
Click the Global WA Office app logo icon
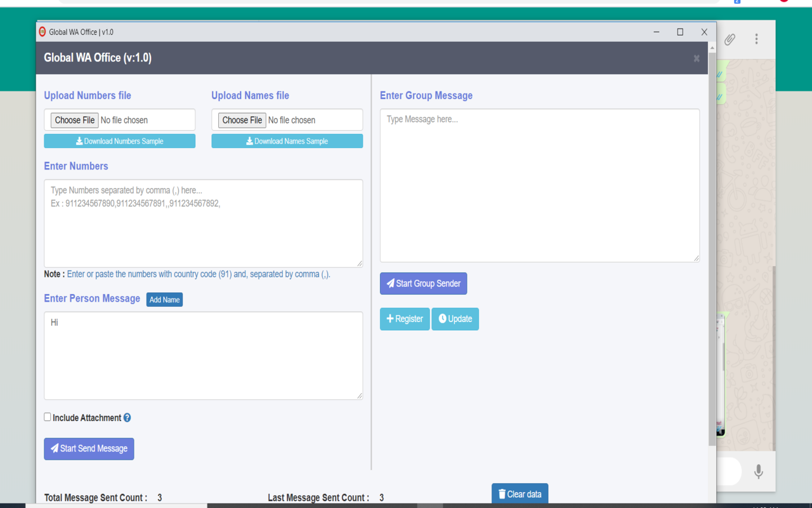coord(43,32)
